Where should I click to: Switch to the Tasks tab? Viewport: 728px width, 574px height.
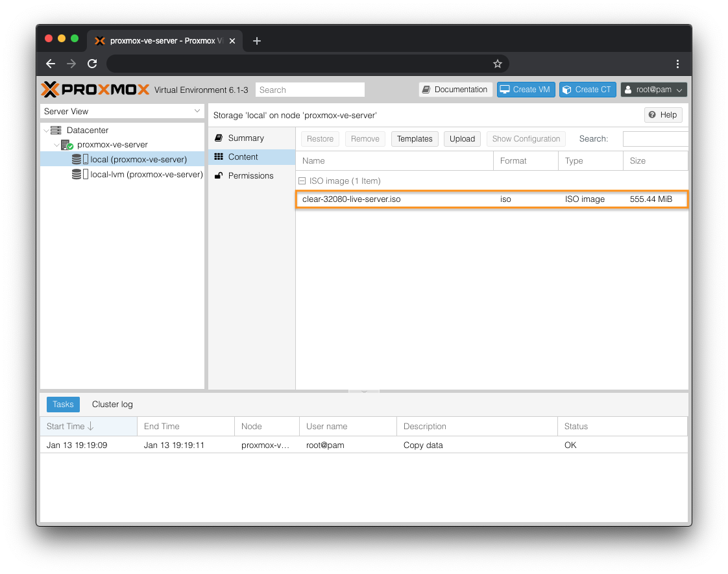coord(63,405)
